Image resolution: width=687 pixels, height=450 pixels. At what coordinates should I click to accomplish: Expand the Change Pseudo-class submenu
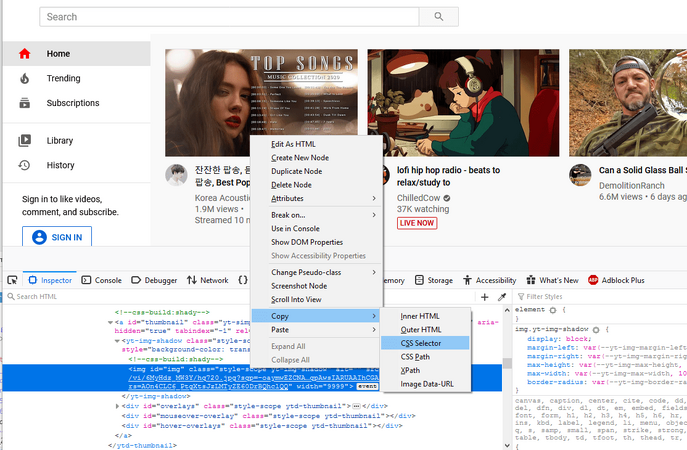point(316,273)
